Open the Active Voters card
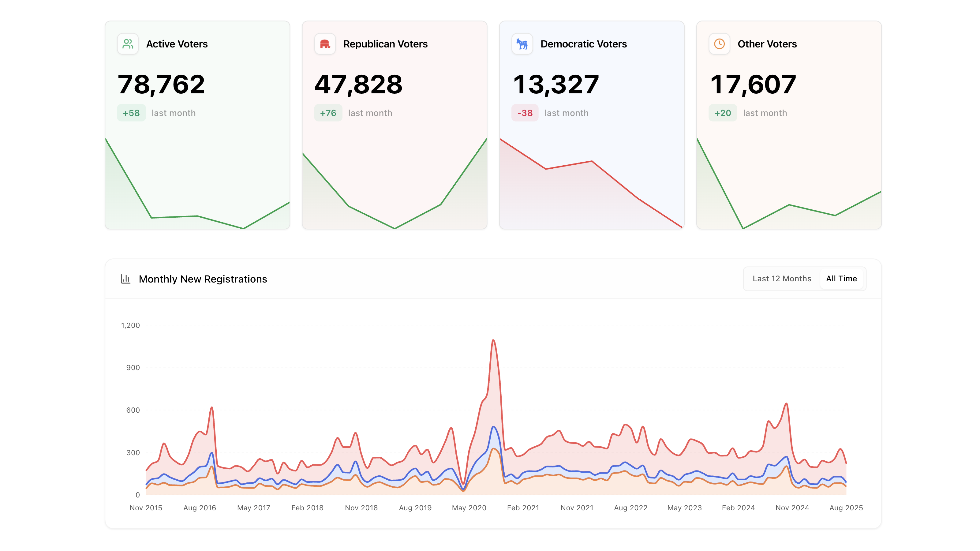Image resolution: width=980 pixels, height=551 pixels. [177, 44]
